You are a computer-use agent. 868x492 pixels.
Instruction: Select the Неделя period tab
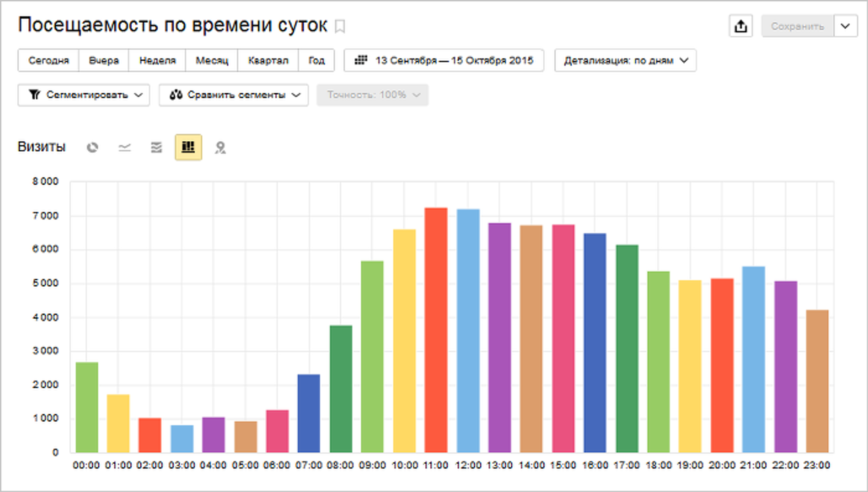click(157, 61)
